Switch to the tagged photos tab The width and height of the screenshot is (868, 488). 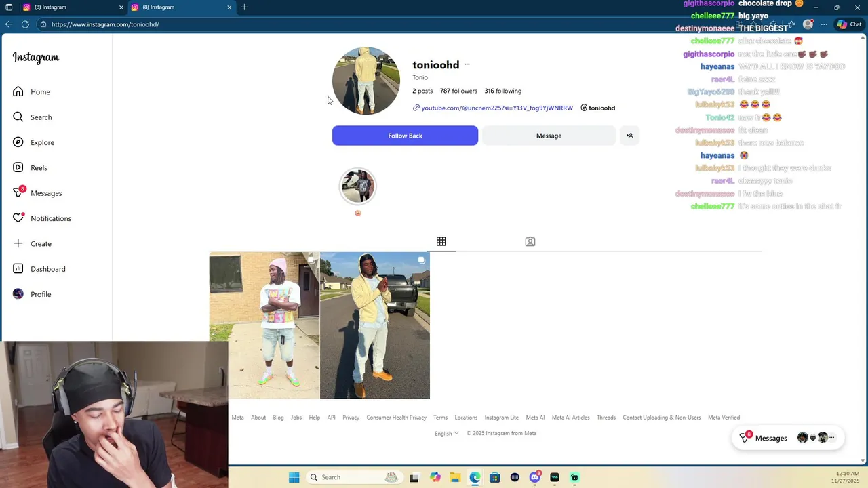pos(530,241)
